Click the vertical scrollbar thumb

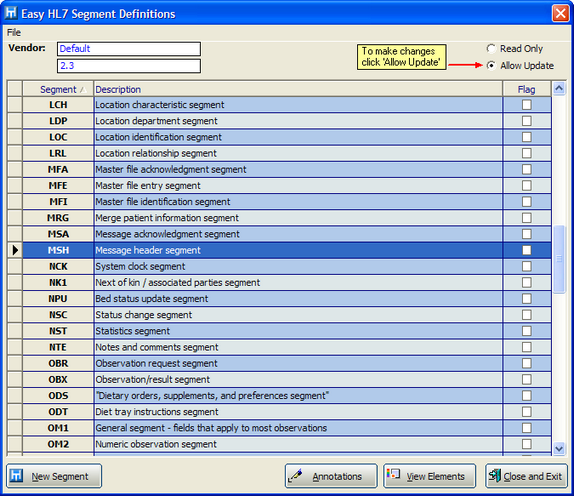pyautogui.click(x=559, y=259)
